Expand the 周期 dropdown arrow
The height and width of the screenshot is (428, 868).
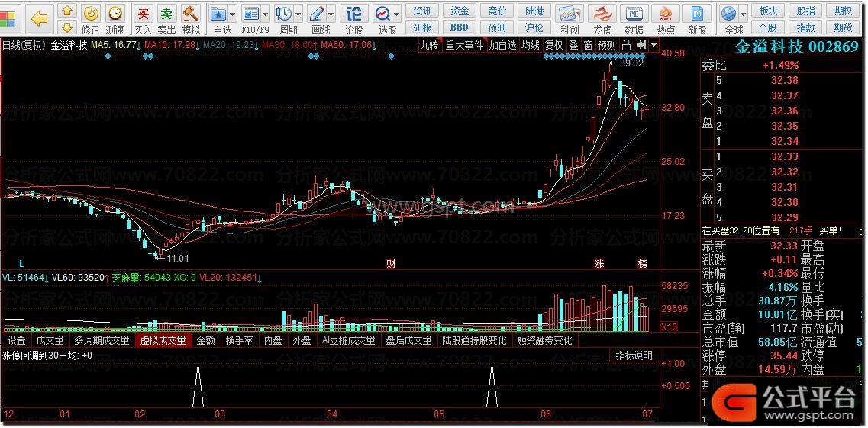[x=298, y=13]
